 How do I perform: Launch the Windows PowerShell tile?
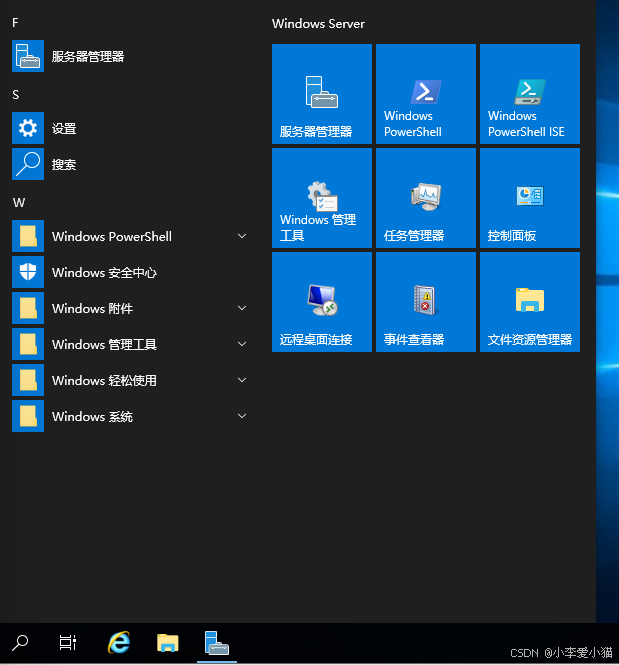426,94
